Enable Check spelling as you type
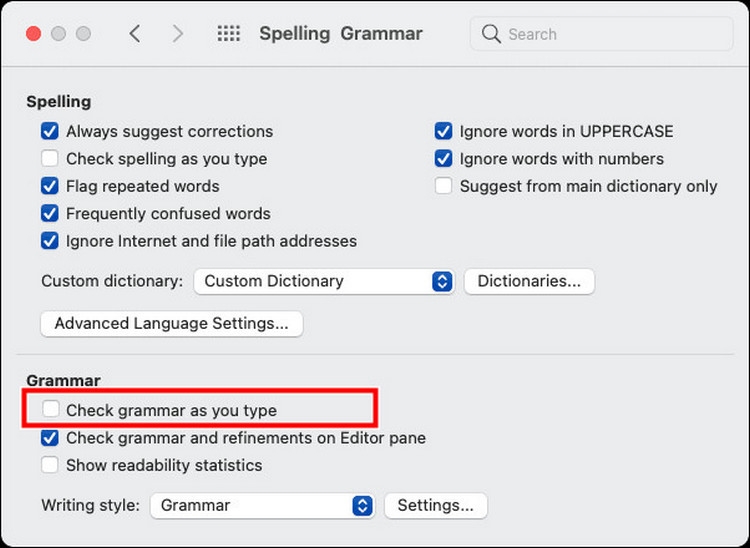Image resolution: width=750 pixels, height=548 pixels. (x=50, y=158)
